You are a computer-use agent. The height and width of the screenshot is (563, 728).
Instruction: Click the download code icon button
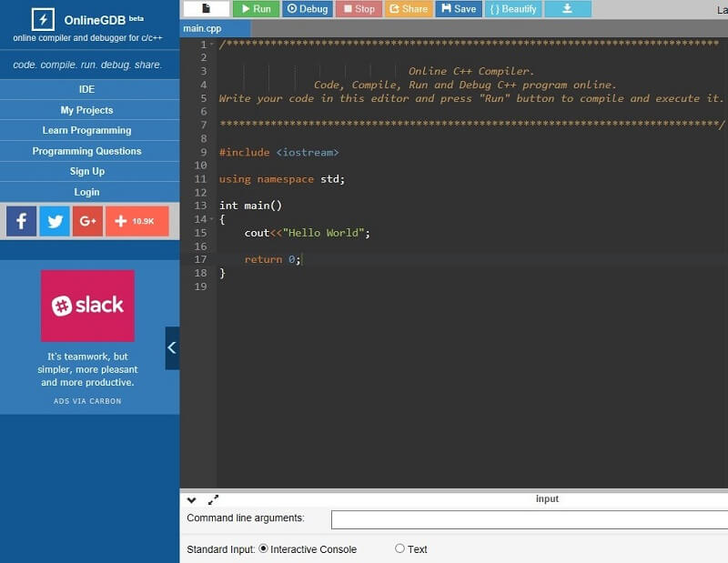567,9
